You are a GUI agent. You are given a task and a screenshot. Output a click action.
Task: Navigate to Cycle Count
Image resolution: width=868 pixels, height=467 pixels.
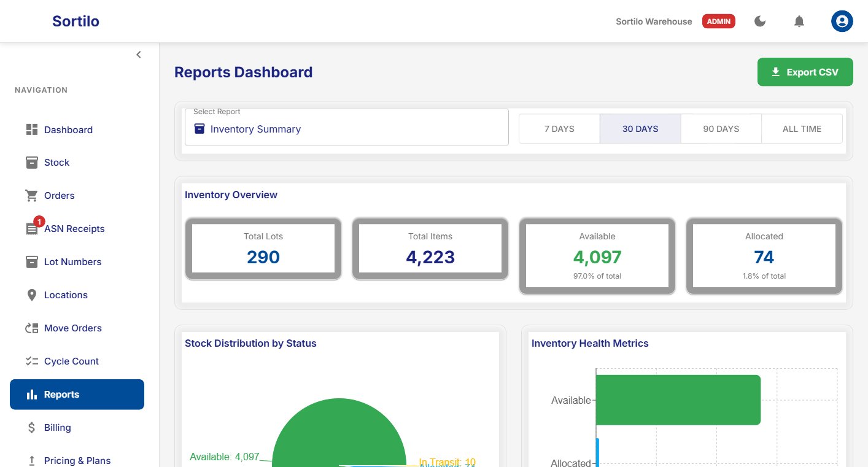pos(77,361)
